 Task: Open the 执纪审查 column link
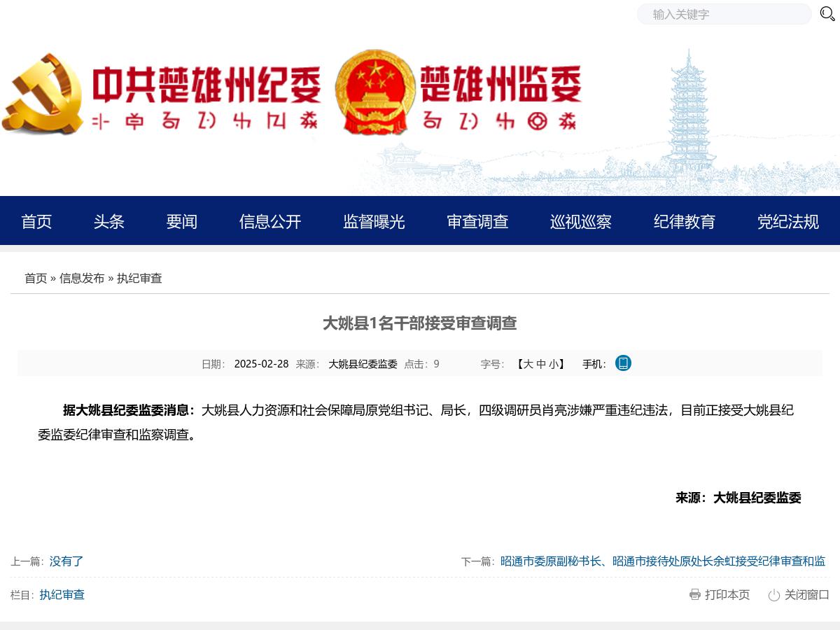(x=62, y=595)
